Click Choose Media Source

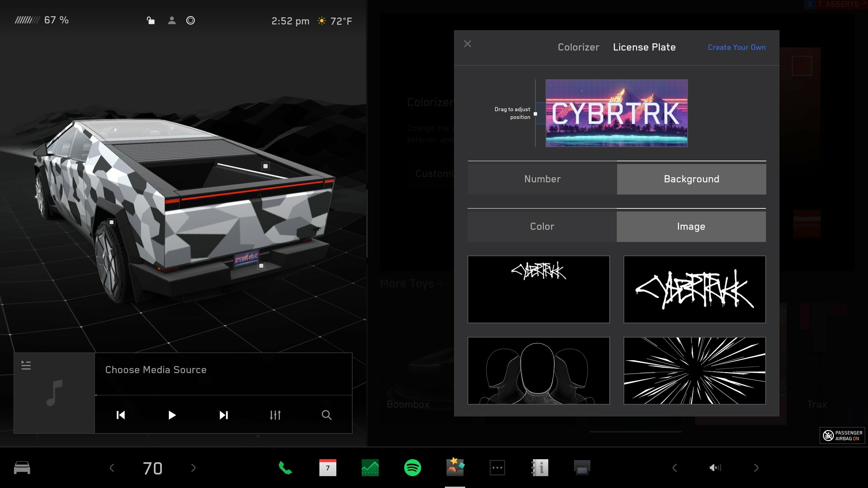156,370
